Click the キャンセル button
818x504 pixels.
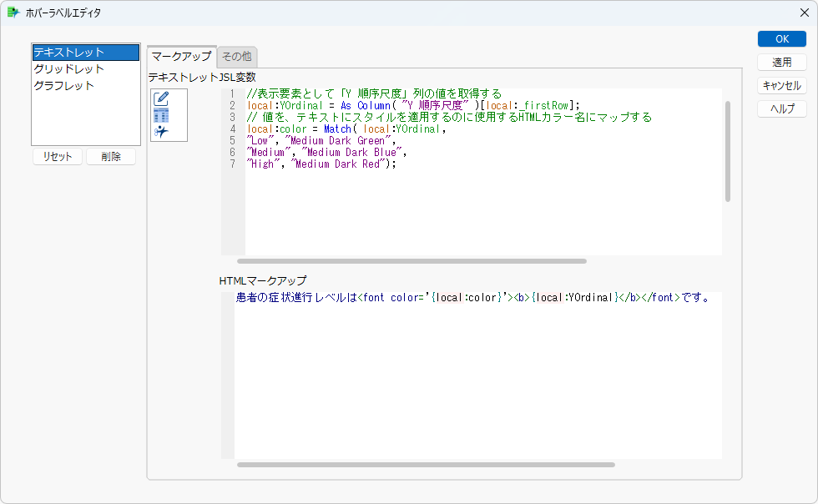(782, 86)
